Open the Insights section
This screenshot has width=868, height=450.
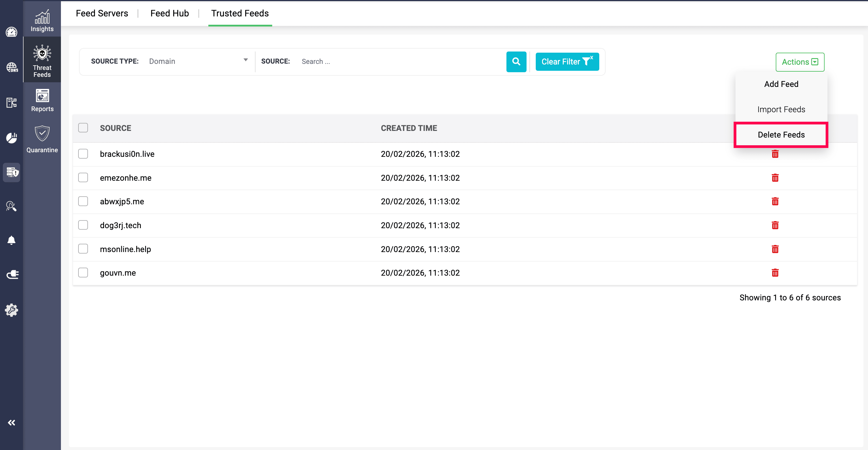(x=42, y=21)
